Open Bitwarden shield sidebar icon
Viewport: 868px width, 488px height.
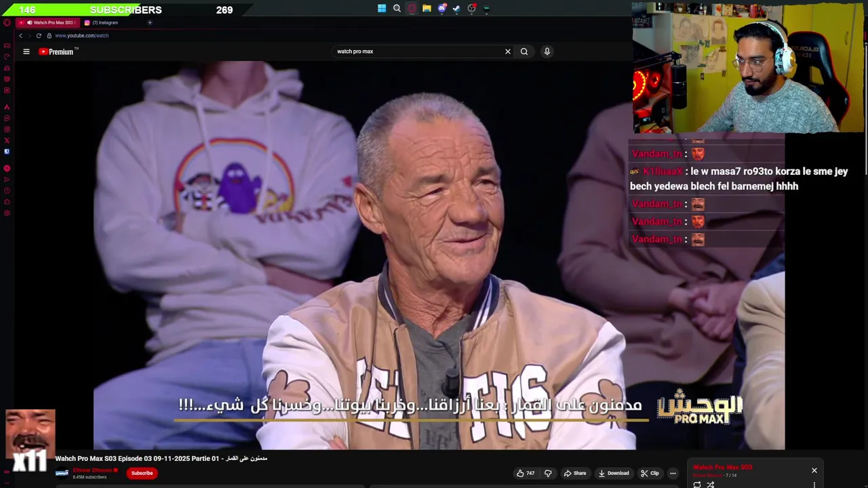7,151
